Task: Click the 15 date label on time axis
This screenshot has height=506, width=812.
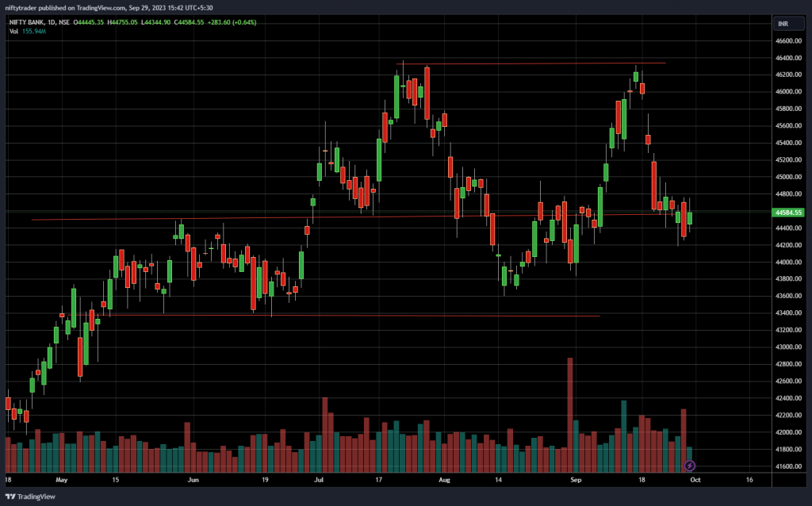Action: pos(116,480)
